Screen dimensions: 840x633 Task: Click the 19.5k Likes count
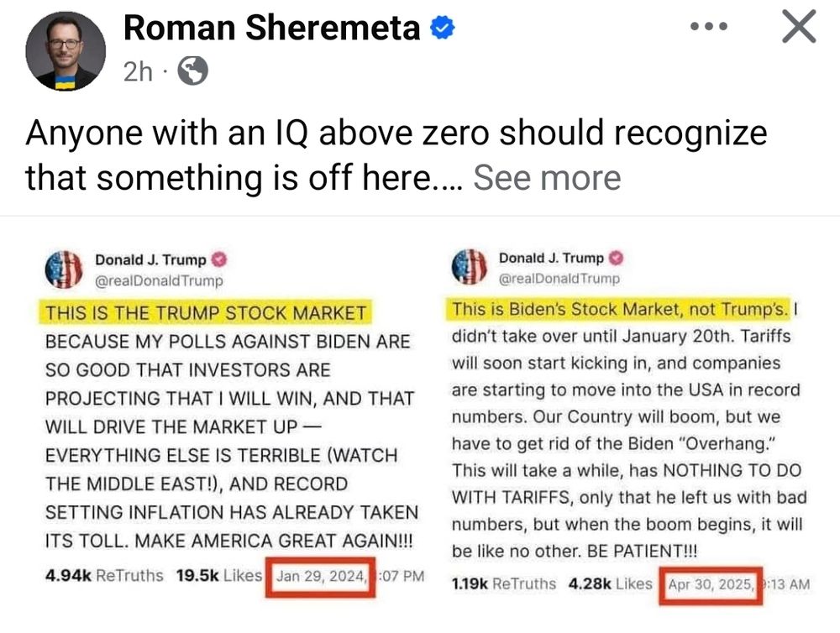pyautogui.click(x=219, y=576)
